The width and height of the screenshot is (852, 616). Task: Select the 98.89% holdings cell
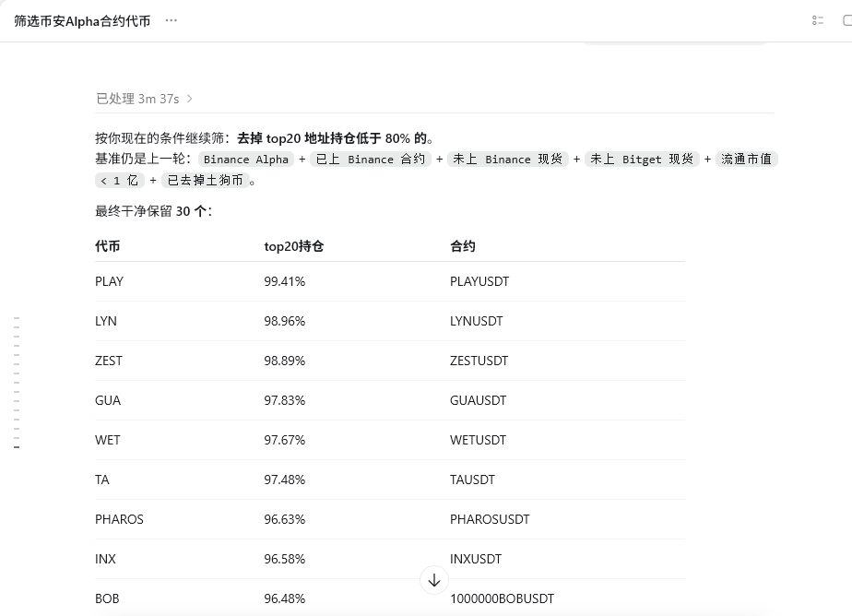pos(285,361)
